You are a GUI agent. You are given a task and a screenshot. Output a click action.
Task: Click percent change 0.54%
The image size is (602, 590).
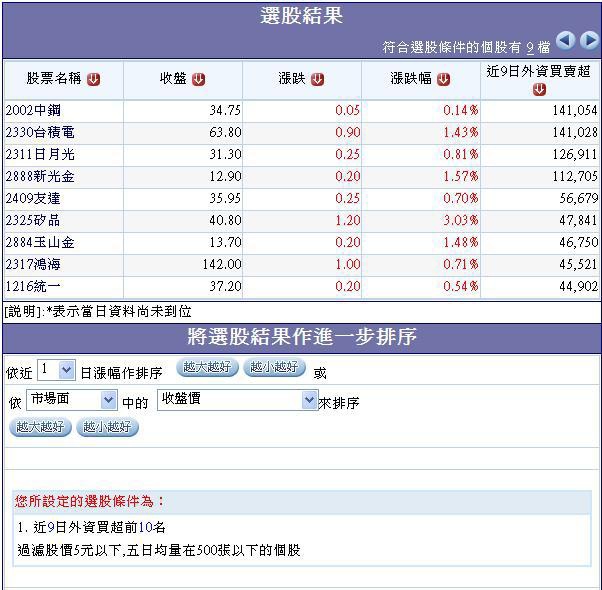461,286
